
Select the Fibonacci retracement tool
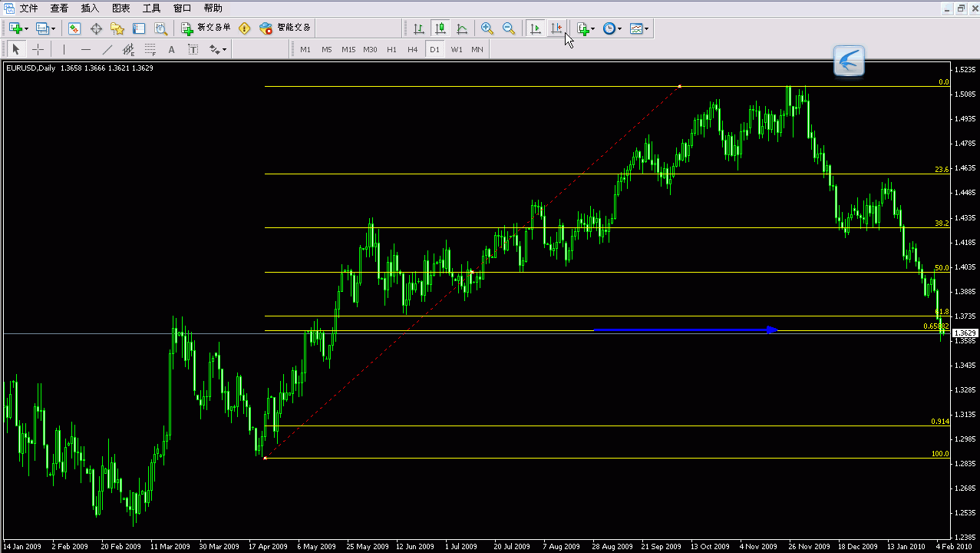click(x=150, y=49)
